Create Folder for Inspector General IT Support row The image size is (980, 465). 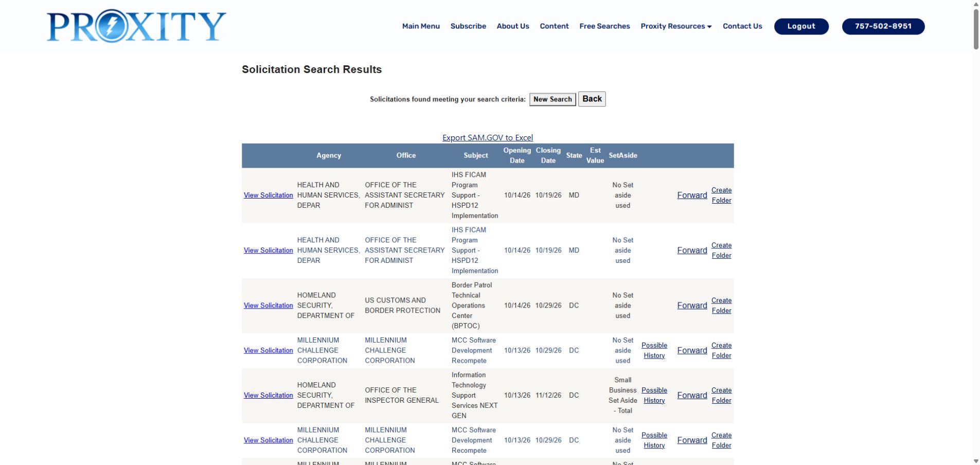click(721, 396)
